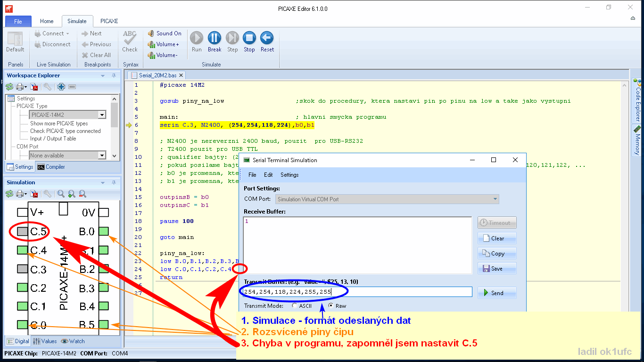Stop the simulation with Stop icon

(x=249, y=38)
